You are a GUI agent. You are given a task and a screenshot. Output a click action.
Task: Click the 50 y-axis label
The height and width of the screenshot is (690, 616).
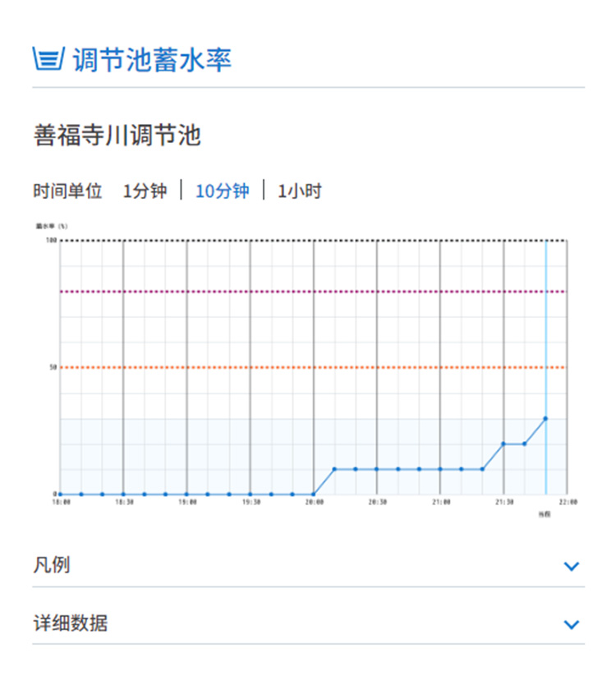click(53, 367)
